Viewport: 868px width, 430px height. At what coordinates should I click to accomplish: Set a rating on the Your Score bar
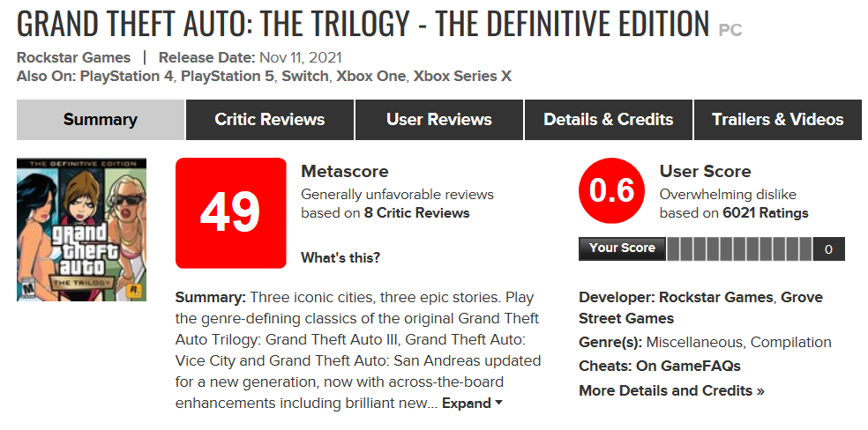[739, 248]
